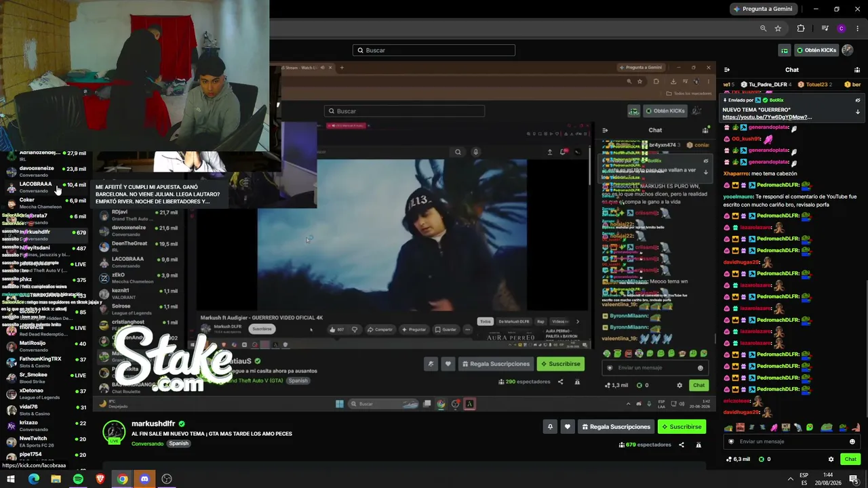Open Discord from the taskbar
868x488 pixels.
click(x=144, y=479)
